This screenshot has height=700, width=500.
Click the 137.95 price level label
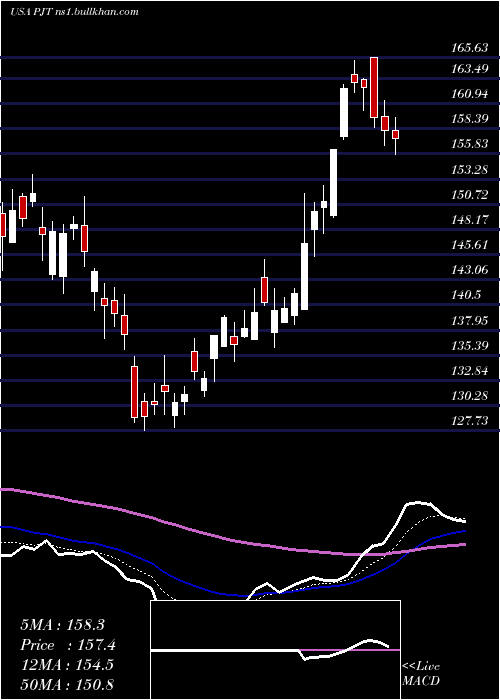click(x=470, y=320)
